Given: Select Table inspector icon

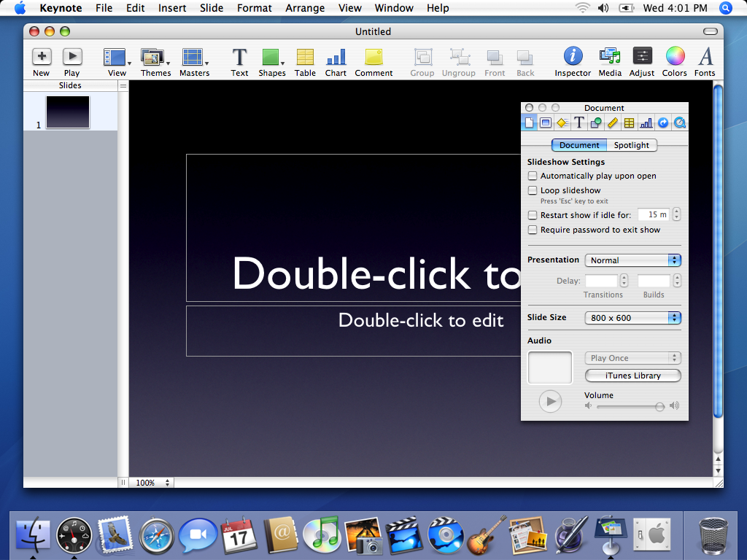Looking at the screenshot, I should coord(629,122).
